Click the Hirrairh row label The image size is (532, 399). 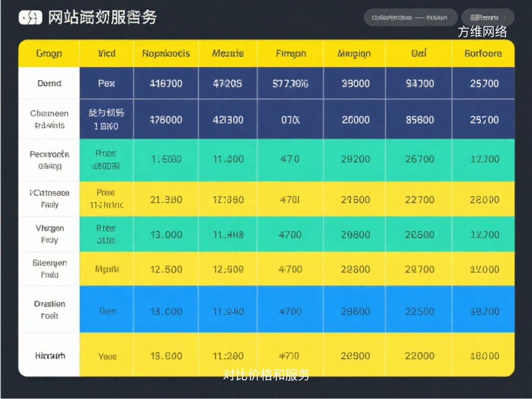(49, 356)
